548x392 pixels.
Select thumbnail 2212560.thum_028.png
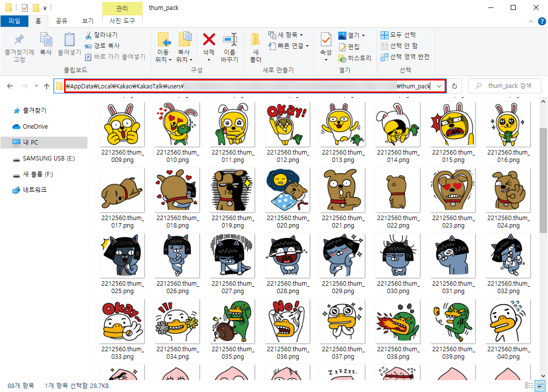click(287, 264)
